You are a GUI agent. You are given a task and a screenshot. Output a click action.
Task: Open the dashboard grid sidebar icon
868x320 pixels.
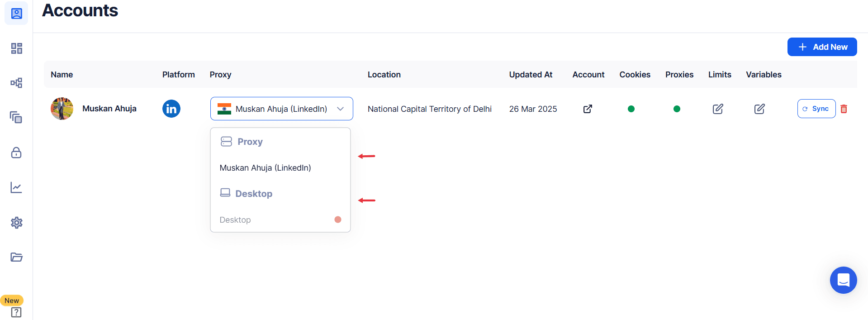pos(16,48)
